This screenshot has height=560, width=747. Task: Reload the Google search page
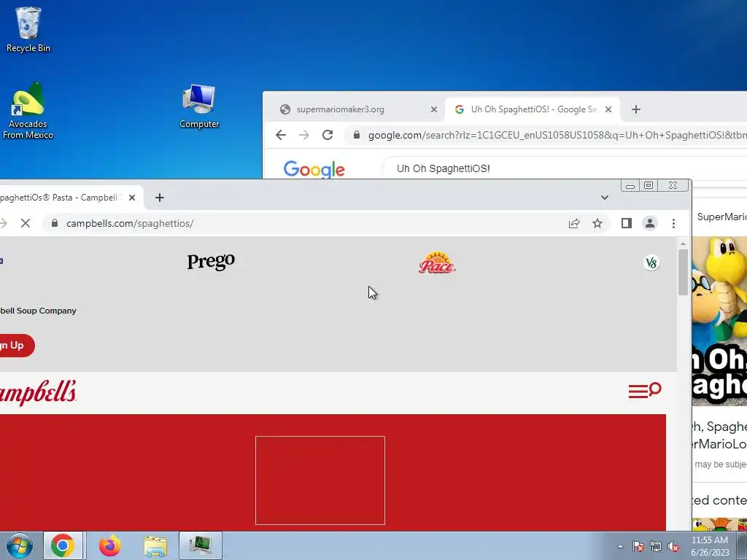coord(328,135)
